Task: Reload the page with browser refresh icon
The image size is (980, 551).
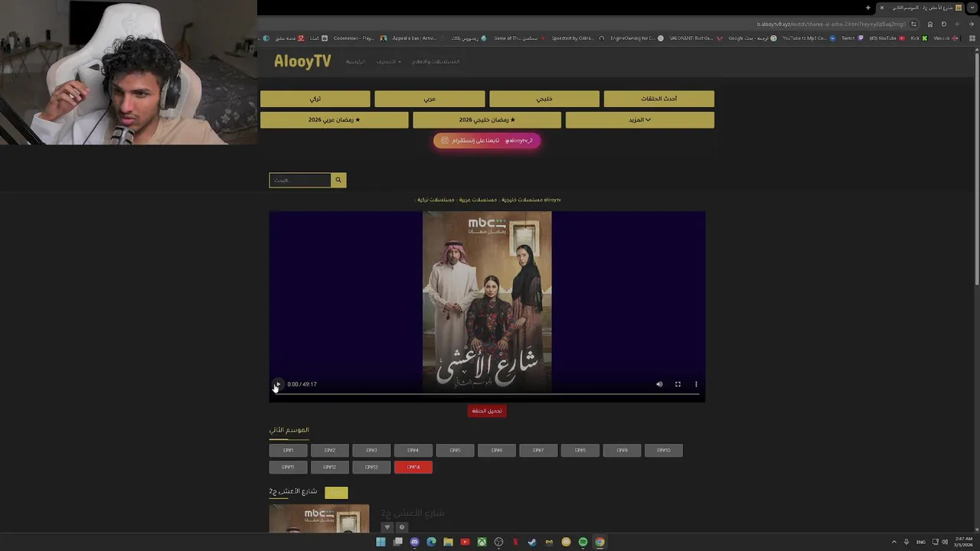Action: point(943,24)
